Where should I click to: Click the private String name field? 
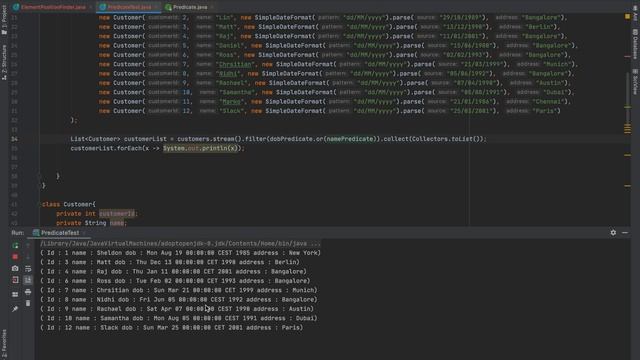tap(91, 223)
